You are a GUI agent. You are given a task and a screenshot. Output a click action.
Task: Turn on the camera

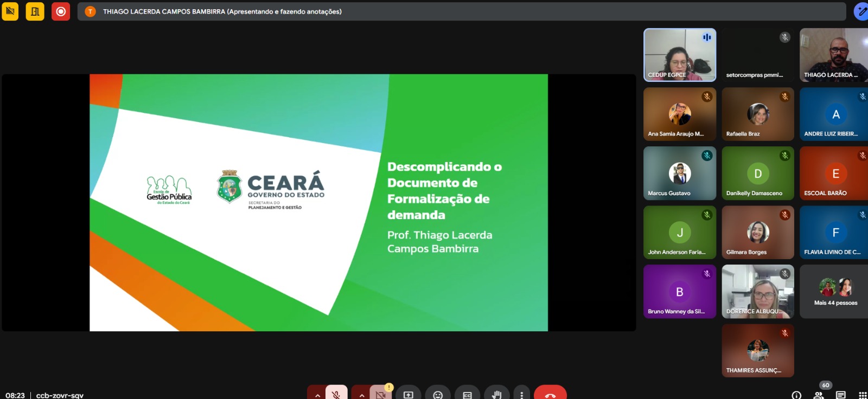pyautogui.click(x=381, y=395)
